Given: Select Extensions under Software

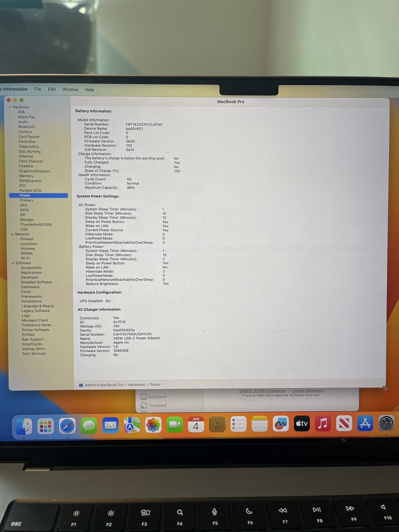Looking at the screenshot, I should (30, 287).
